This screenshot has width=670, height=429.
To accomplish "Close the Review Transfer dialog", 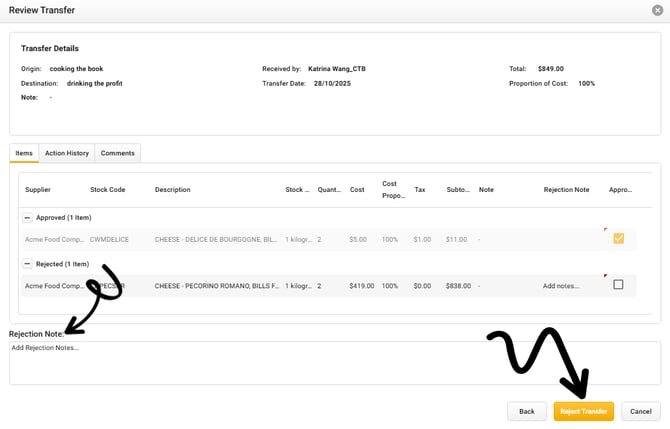I will [657, 10].
